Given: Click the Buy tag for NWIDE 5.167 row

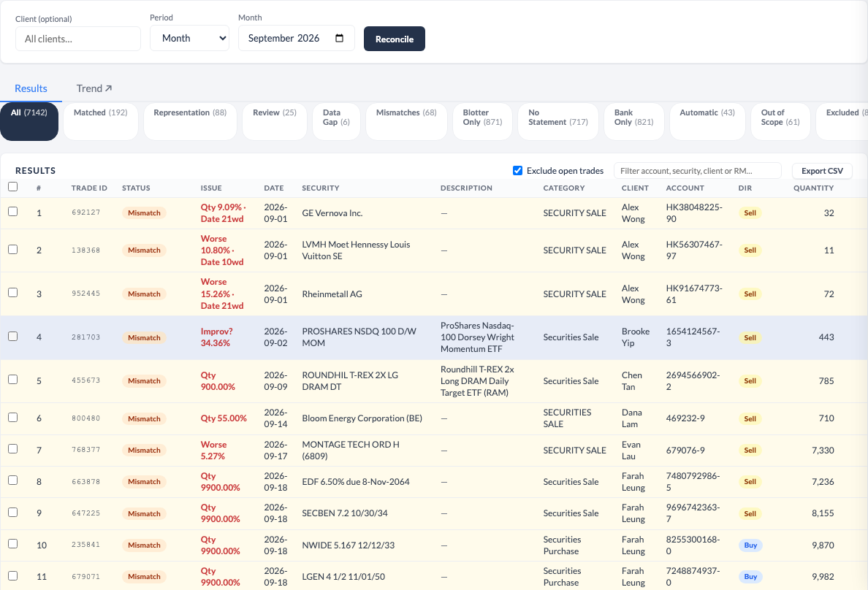Looking at the screenshot, I should pos(750,545).
